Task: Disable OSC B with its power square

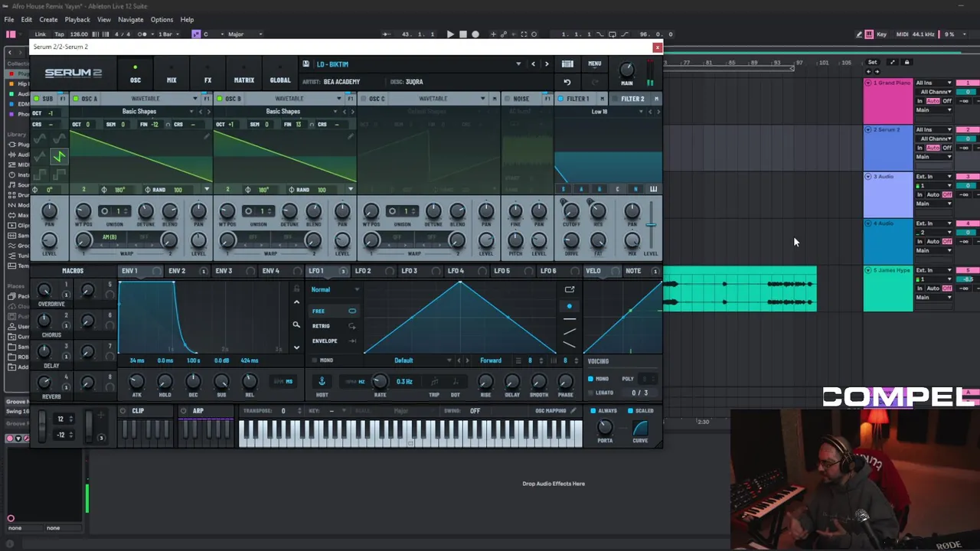Action: coord(220,99)
